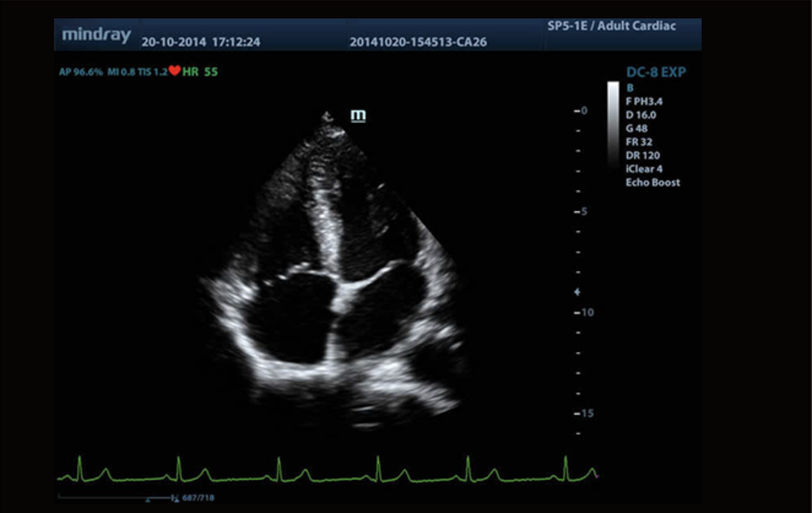This screenshot has width=812, height=513.
Task: Click the 0 depth scale label
Action: [584, 111]
